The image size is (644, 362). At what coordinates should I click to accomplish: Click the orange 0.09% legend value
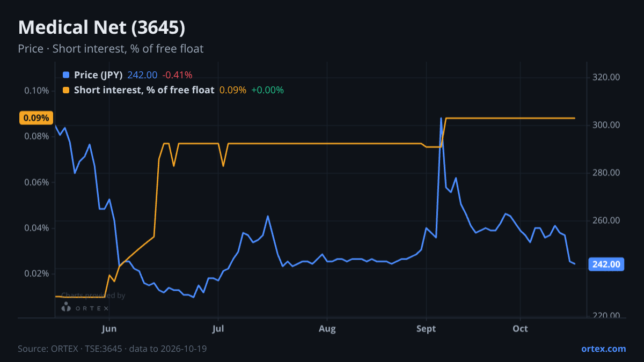(233, 90)
